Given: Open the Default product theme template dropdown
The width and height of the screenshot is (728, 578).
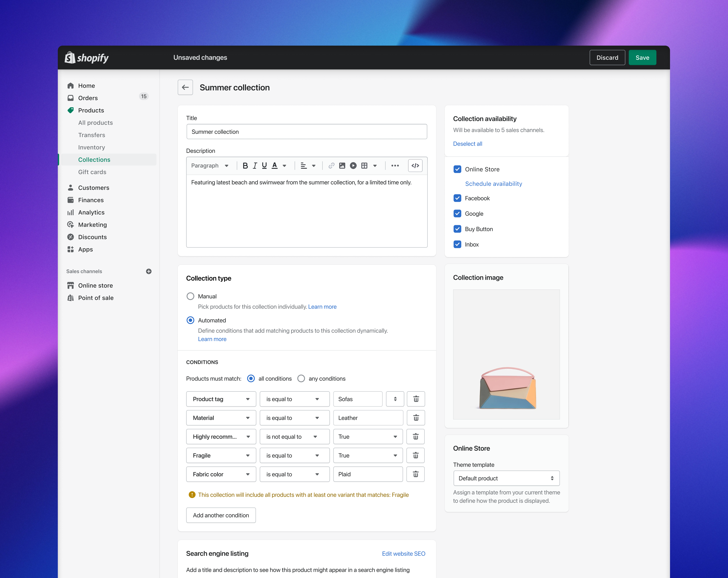Looking at the screenshot, I should click(x=506, y=478).
